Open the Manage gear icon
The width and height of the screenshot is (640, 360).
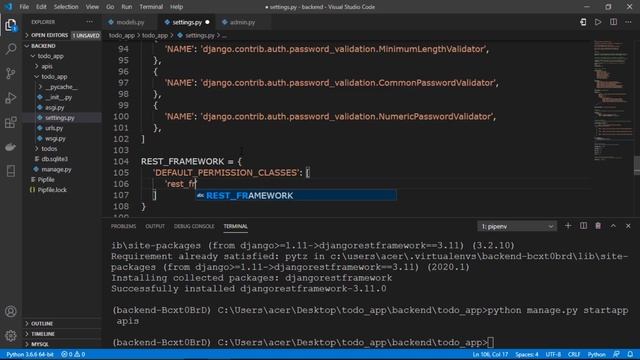point(11,336)
